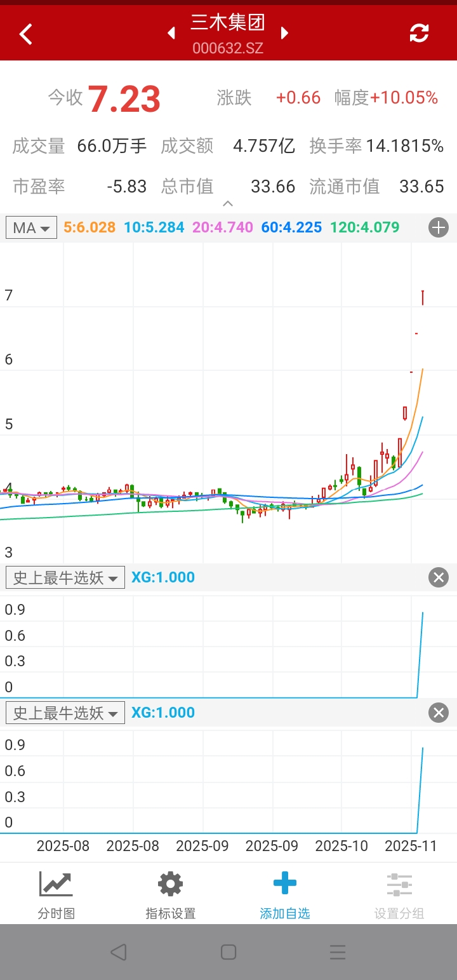The image size is (457, 980).
Task: Open first 史上最牛选妖 indicator dropdown
Action: click(x=65, y=577)
